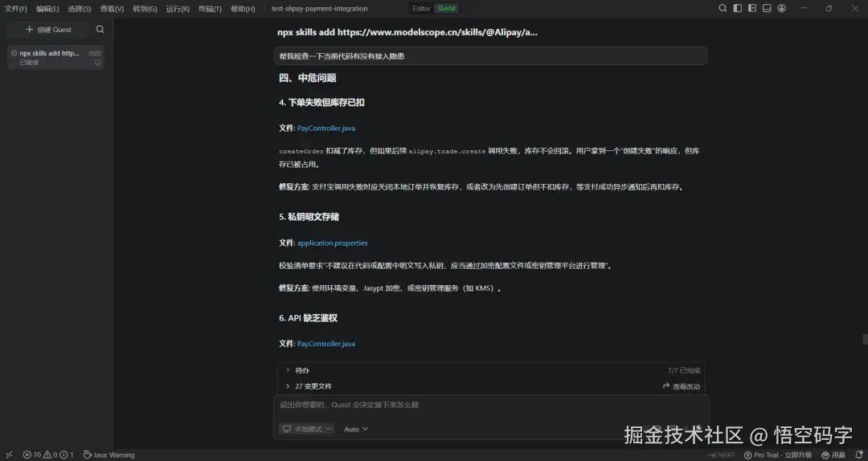Open the 文件(F) menu
Screen dimensions: 868x461
(x=15, y=9)
